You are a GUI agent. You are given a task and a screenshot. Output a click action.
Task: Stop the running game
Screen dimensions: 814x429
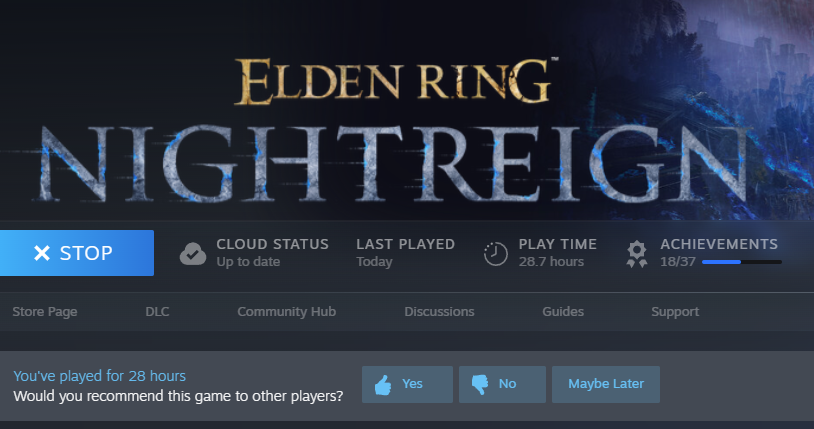pos(77,253)
